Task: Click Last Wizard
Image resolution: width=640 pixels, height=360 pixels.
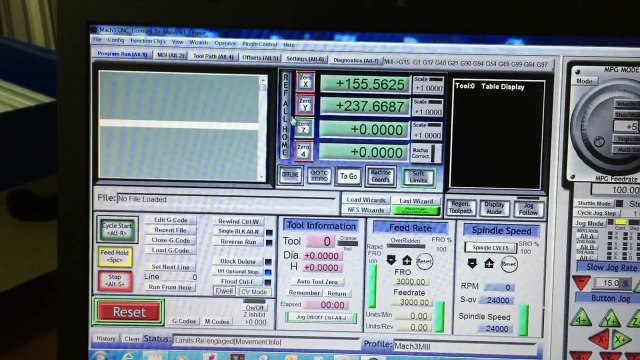Action: [416, 201]
